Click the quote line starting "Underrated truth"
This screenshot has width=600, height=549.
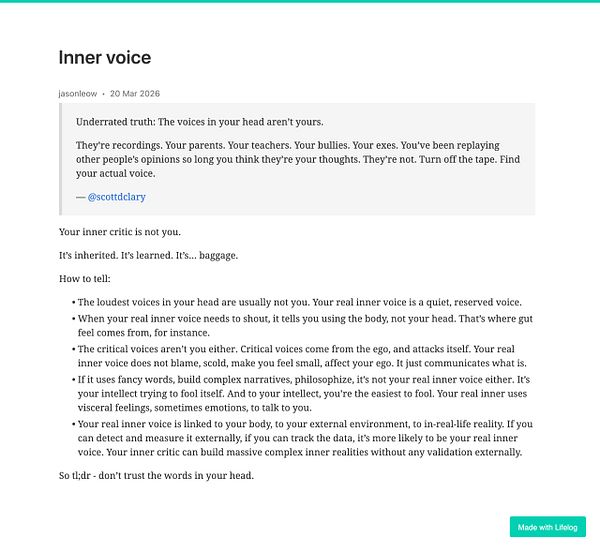point(199,122)
